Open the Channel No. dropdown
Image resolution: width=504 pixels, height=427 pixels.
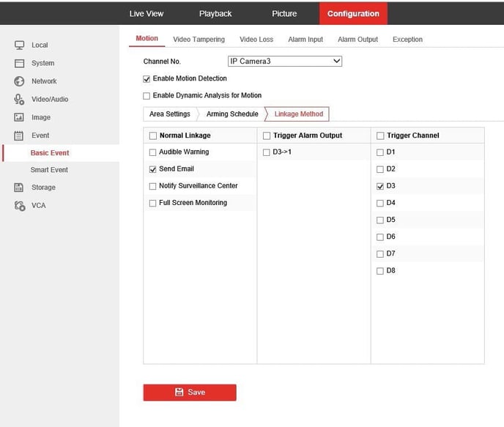point(285,62)
